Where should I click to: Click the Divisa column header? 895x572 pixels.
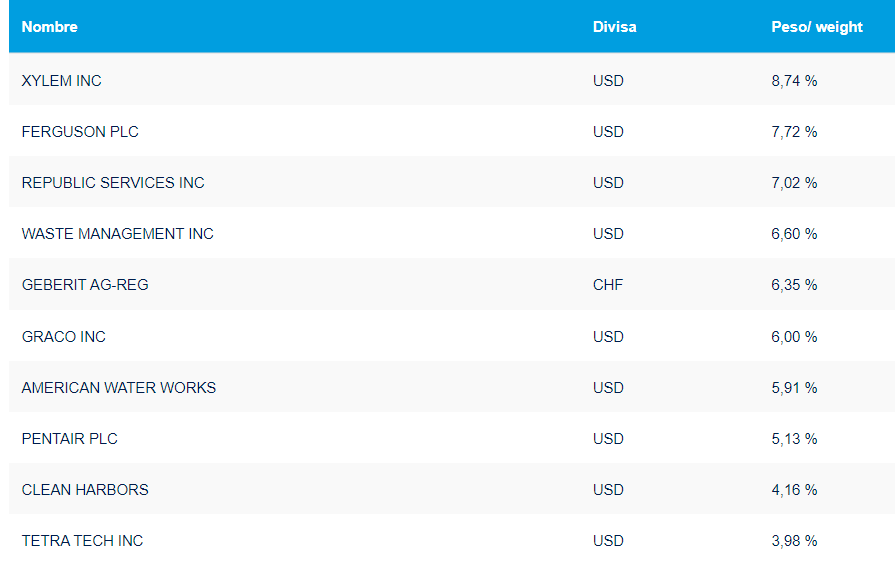click(614, 27)
